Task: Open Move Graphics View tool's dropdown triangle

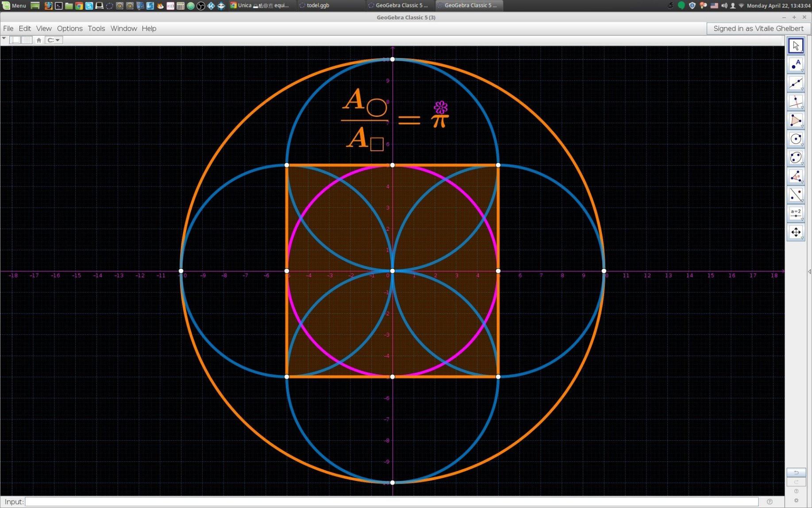Action: 802,238
